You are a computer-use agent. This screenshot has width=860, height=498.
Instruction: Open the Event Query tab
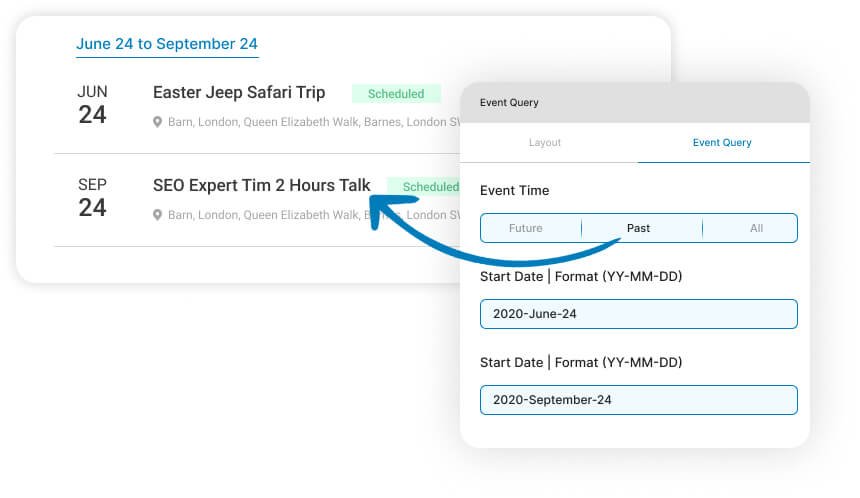click(722, 143)
